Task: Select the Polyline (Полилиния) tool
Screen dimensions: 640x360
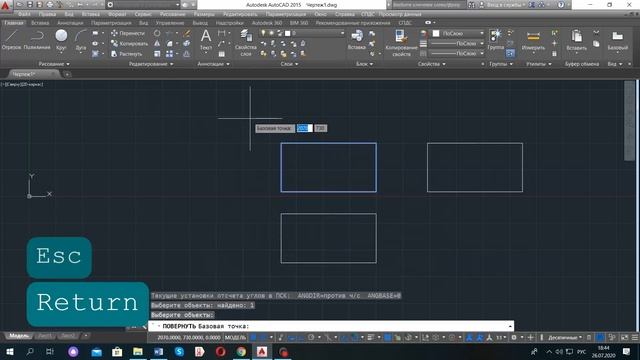Action: click(37, 40)
